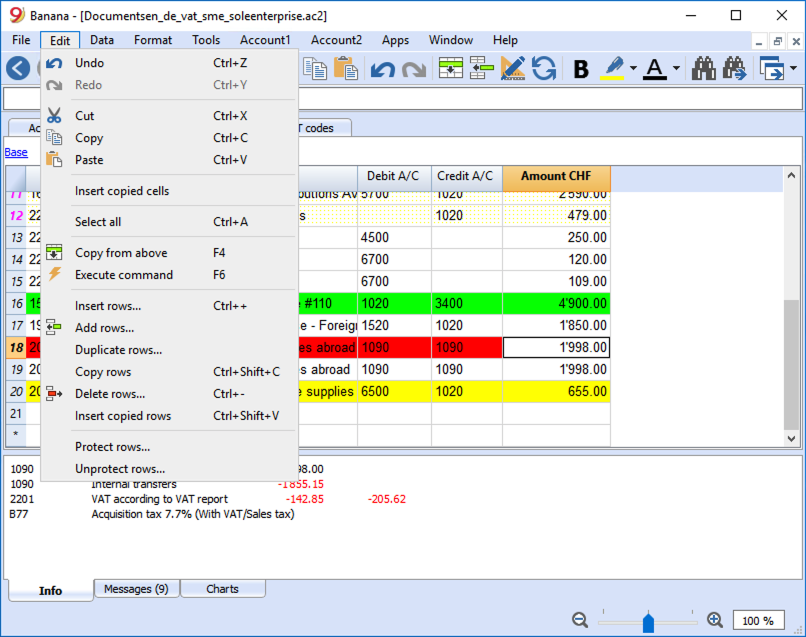The image size is (806, 637).
Task: Run Execute command menu entry
Action: coord(169,275)
